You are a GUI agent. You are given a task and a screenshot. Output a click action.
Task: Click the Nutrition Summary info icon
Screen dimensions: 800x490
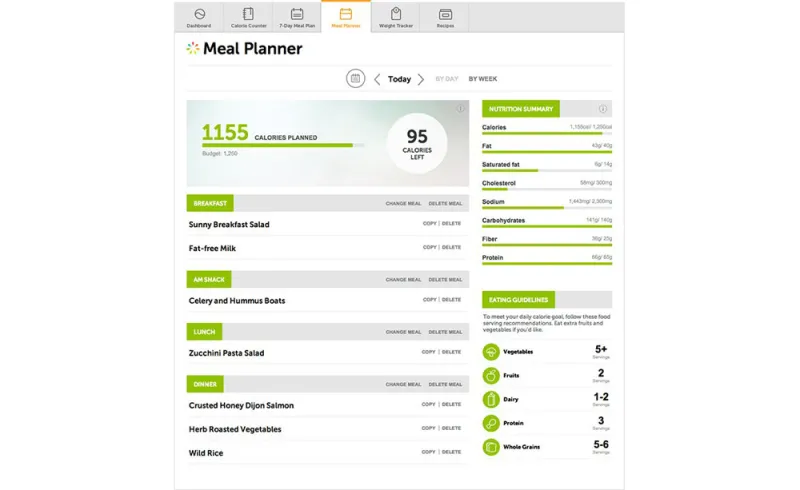pyautogui.click(x=603, y=109)
